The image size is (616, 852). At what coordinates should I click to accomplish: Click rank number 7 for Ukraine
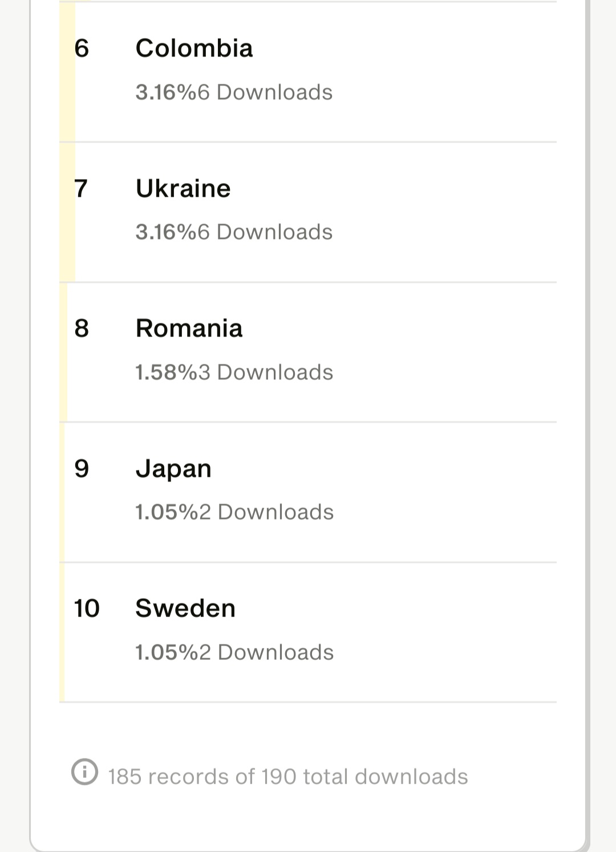[x=81, y=188]
